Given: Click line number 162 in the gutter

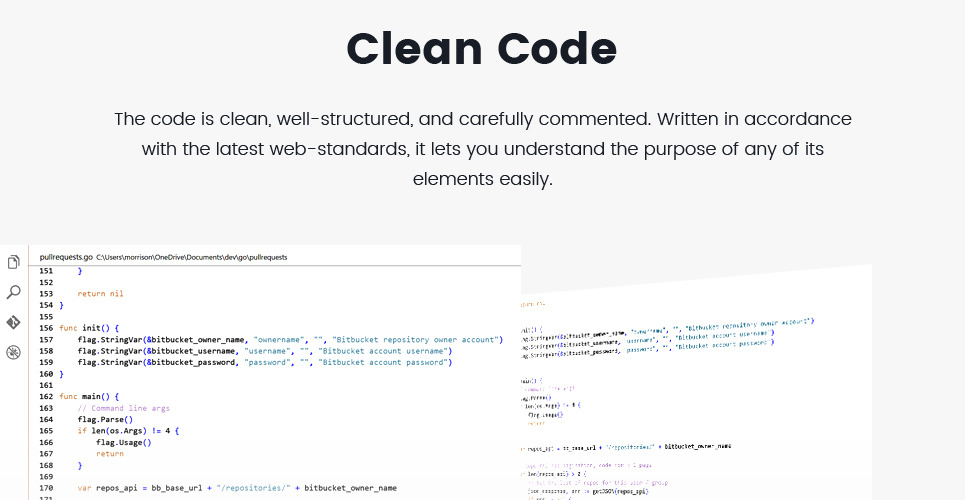Looking at the screenshot, I should (46, 397).
